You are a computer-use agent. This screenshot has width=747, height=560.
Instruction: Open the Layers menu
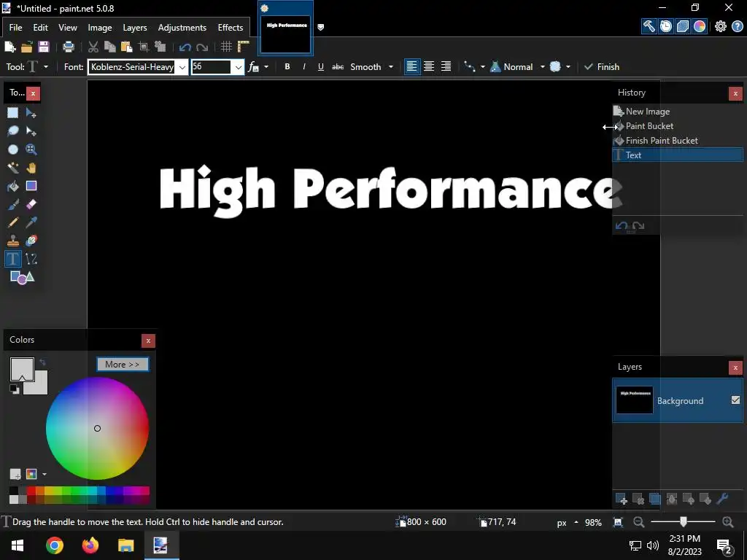[135, 28]
